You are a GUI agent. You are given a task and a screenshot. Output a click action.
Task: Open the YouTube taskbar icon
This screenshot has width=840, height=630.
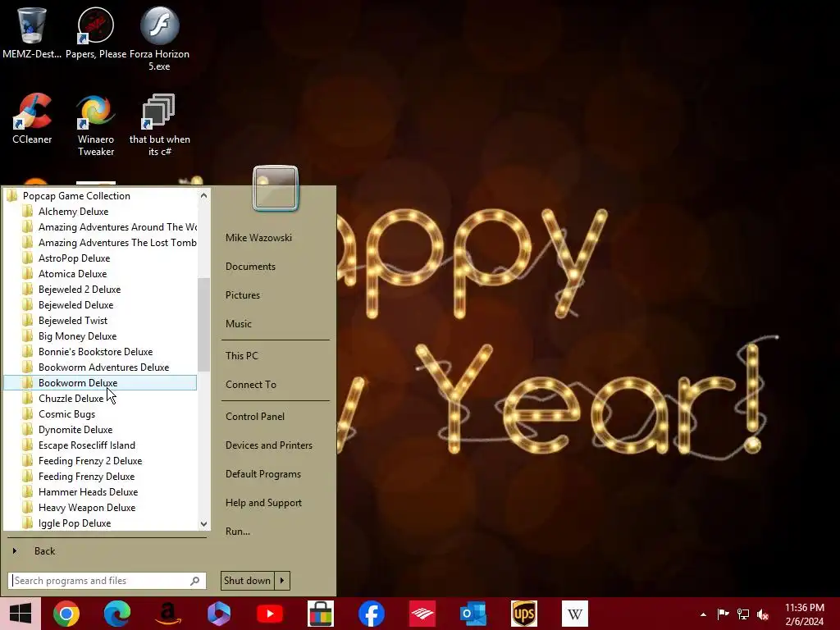tap(270, 614)
